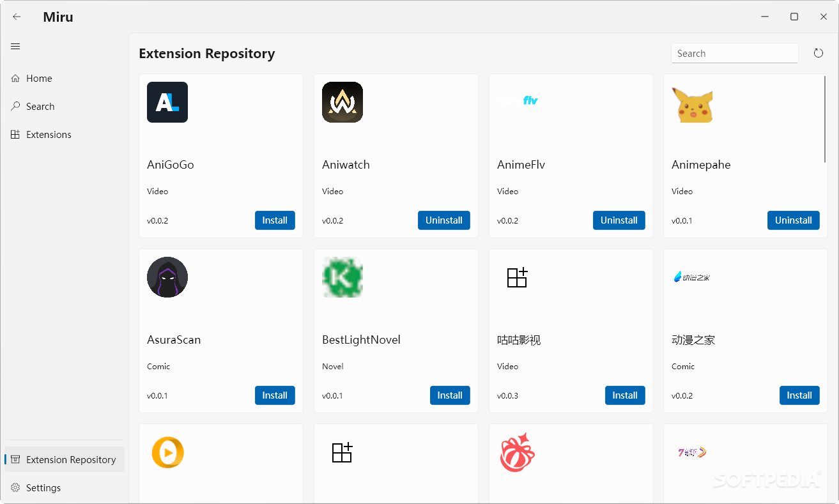Click the Aniwatch extension title

point(346,165)
